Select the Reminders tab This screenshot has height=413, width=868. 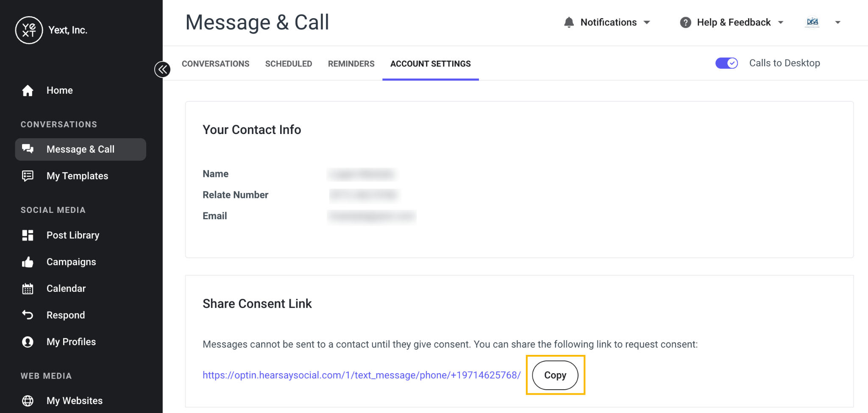pyautogui.click(x=351, y=64)
